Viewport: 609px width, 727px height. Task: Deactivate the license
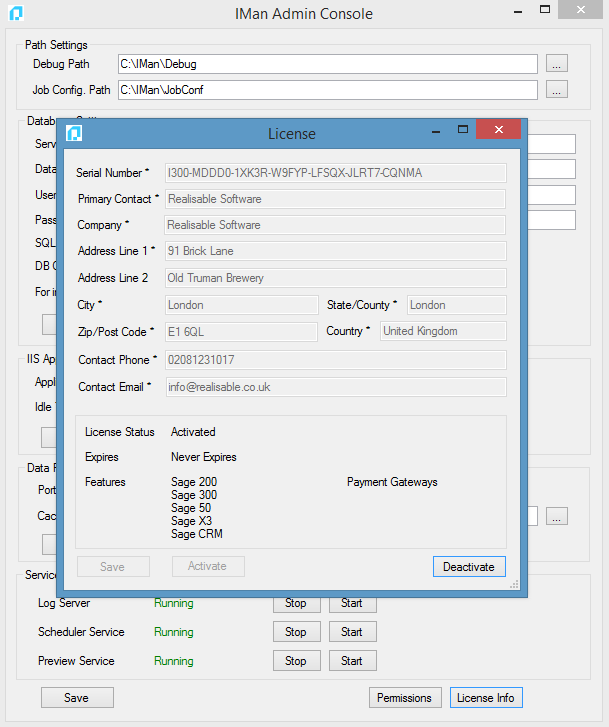coord(469,566)
